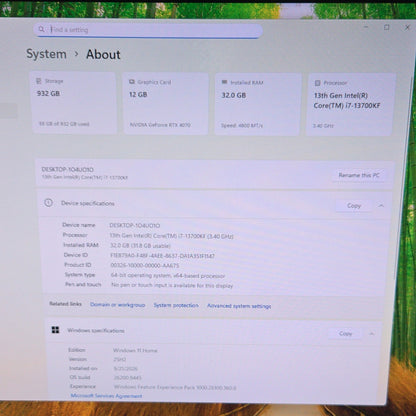Open System protection link
Image resolution: width=416 pixels, height=416 pixels.
tap(176, 305)
